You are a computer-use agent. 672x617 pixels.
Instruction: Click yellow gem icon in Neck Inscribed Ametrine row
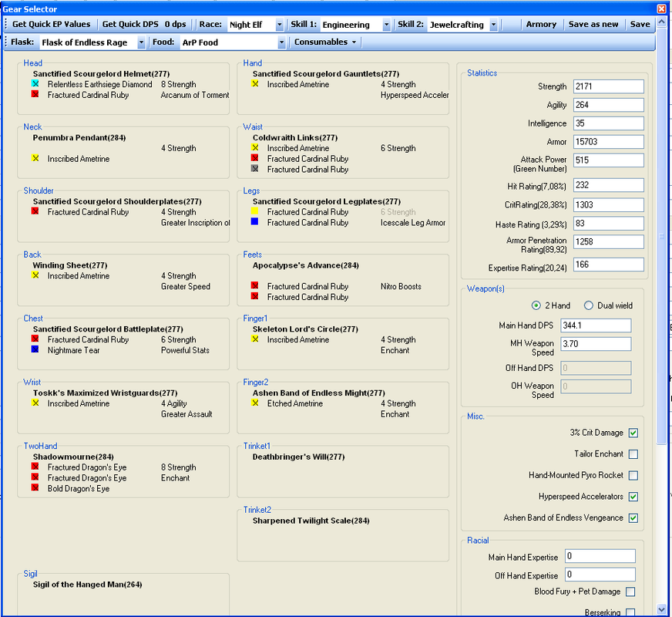(35, 158)
